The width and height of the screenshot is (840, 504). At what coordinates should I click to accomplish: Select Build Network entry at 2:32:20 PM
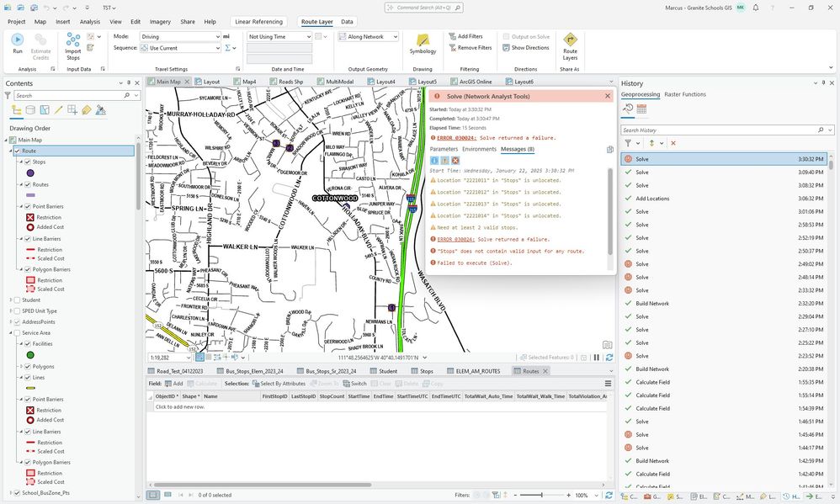pos(725,303)
